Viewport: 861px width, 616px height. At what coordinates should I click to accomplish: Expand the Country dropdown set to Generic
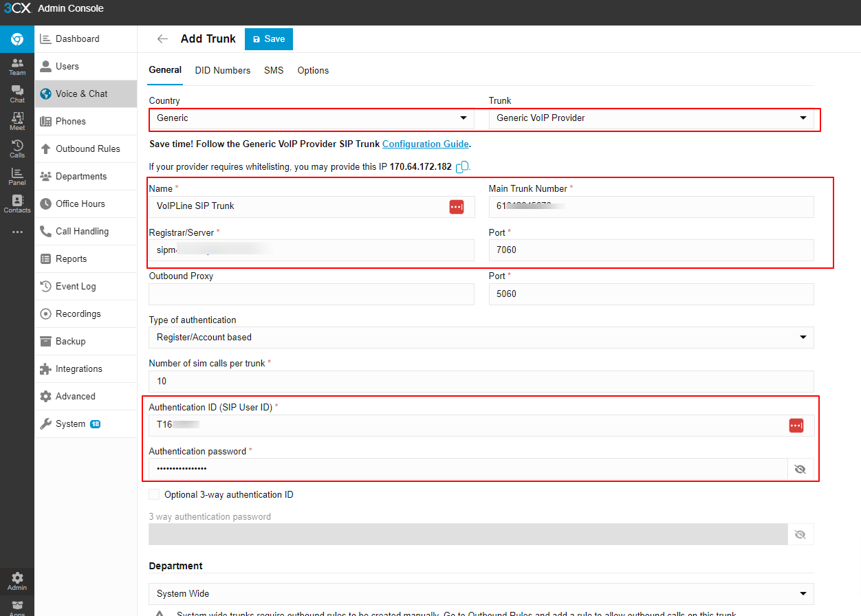(x=312, y=118)
